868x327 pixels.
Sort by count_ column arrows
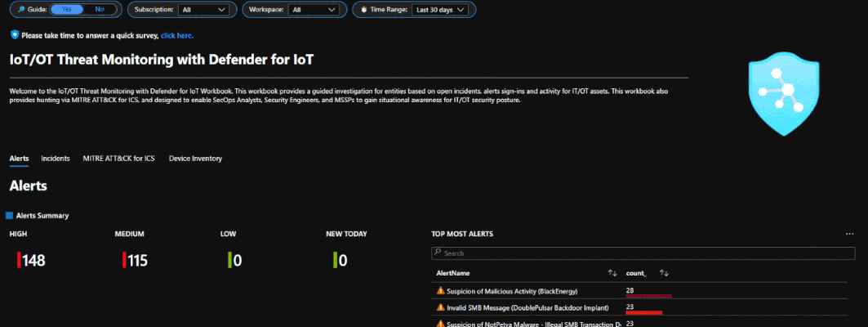pos(665,273)
